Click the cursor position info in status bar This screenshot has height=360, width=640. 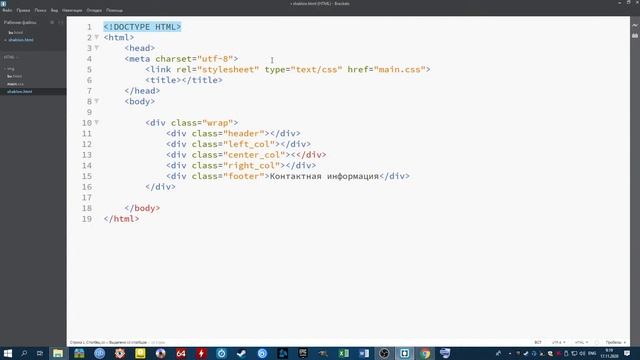[87, 342]
